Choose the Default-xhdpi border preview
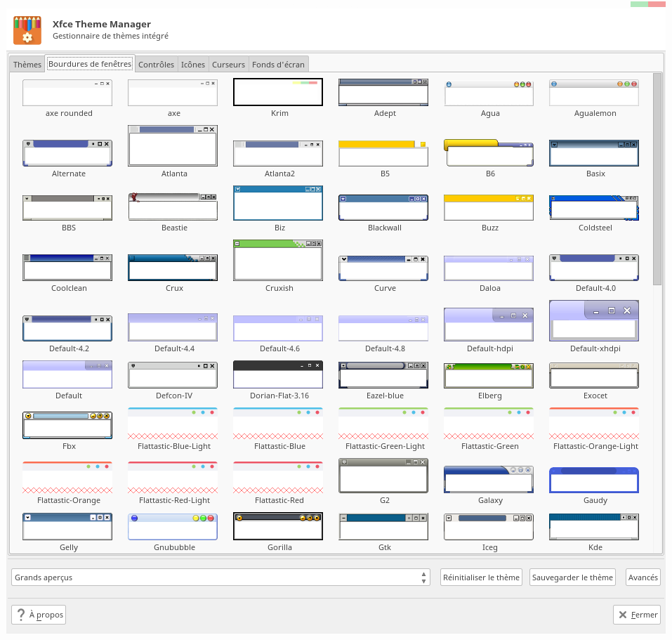 [x=594, y=320]
